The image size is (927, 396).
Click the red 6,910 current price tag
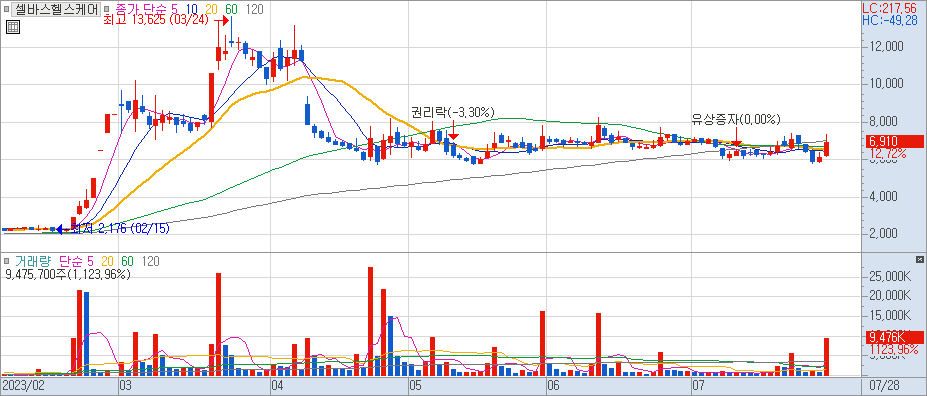894,141
